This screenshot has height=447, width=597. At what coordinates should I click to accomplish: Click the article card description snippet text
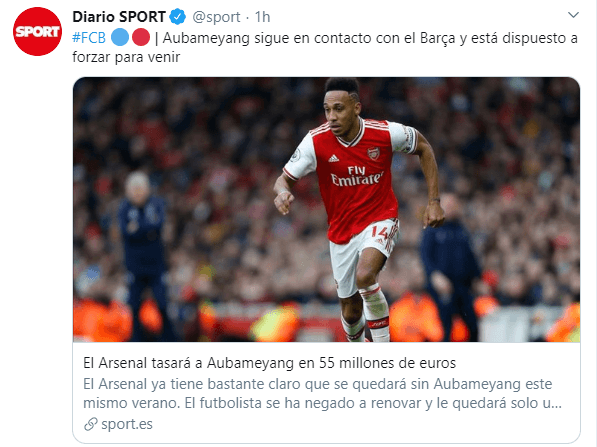(x=322, y=393)
